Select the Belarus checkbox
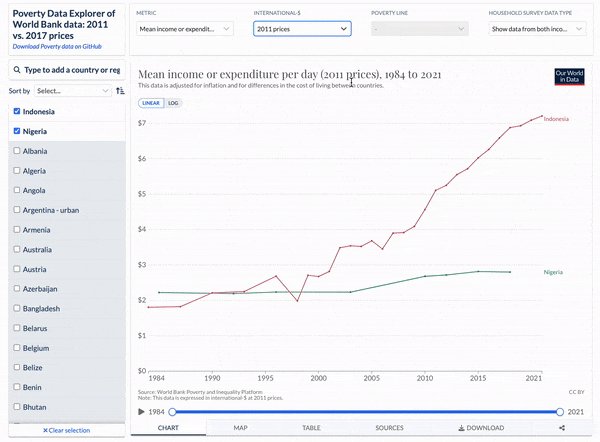The image size is (600, 442). tap(17, 328)
